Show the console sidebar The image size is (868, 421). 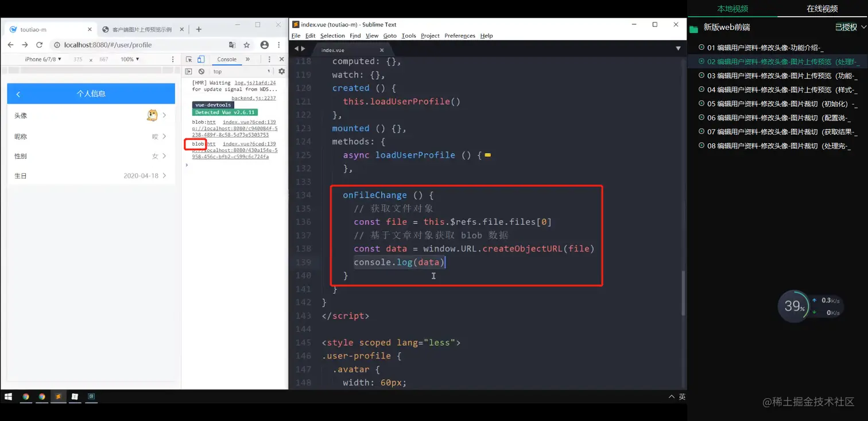point(189,72)
